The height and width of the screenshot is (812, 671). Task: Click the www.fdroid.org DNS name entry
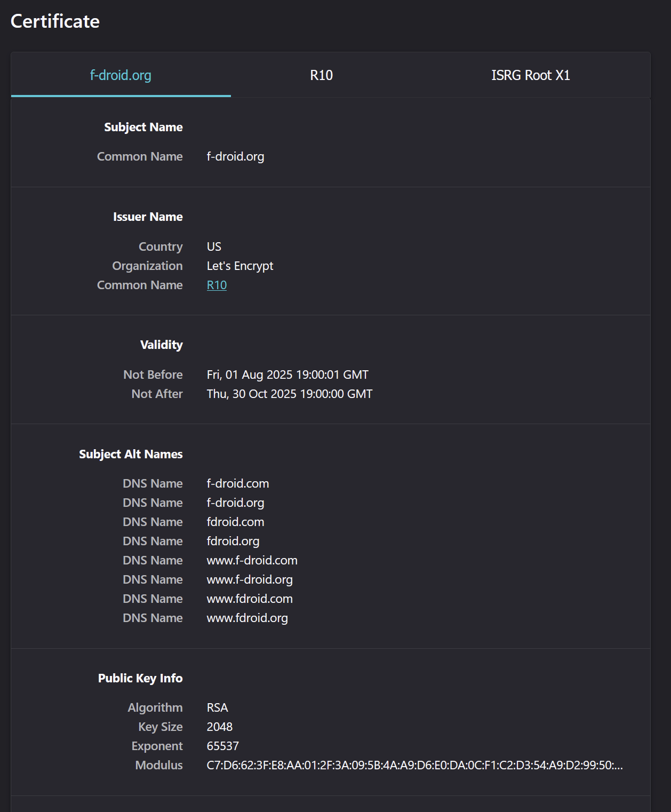(x=247, y=618)
